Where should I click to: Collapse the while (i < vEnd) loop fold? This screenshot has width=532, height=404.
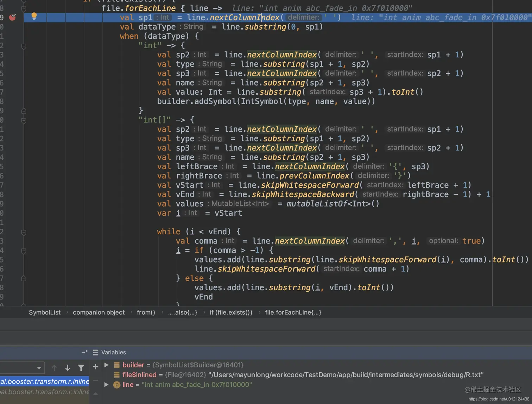click(24, 232)
